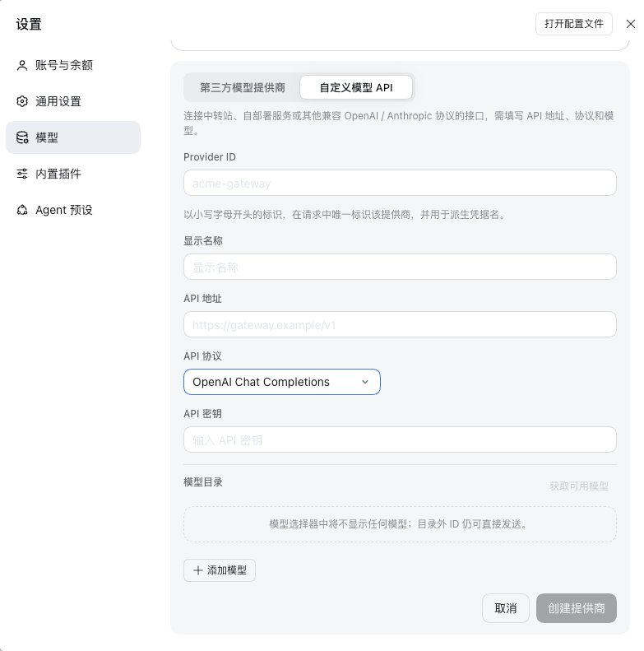The height and width of the screenshot is (651, 644).
Task: Click 打开配置文件 button
Action: pyautogui.click(x=574, y=24)
